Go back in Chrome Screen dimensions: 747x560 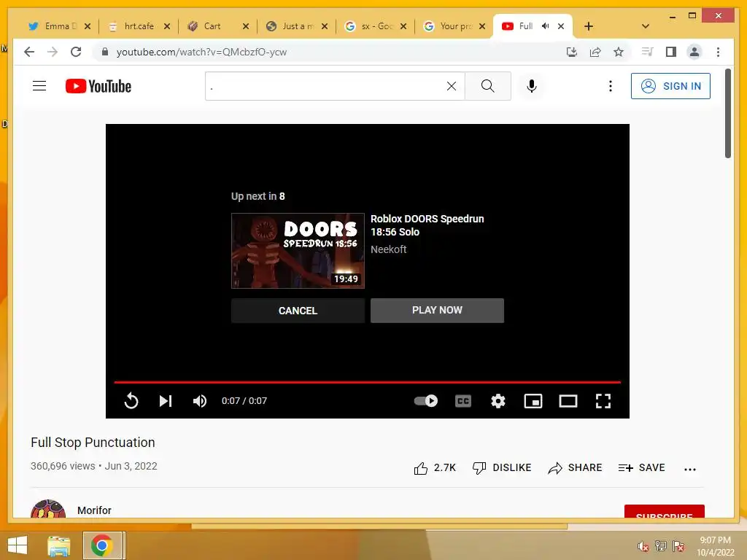pos(29,52)
